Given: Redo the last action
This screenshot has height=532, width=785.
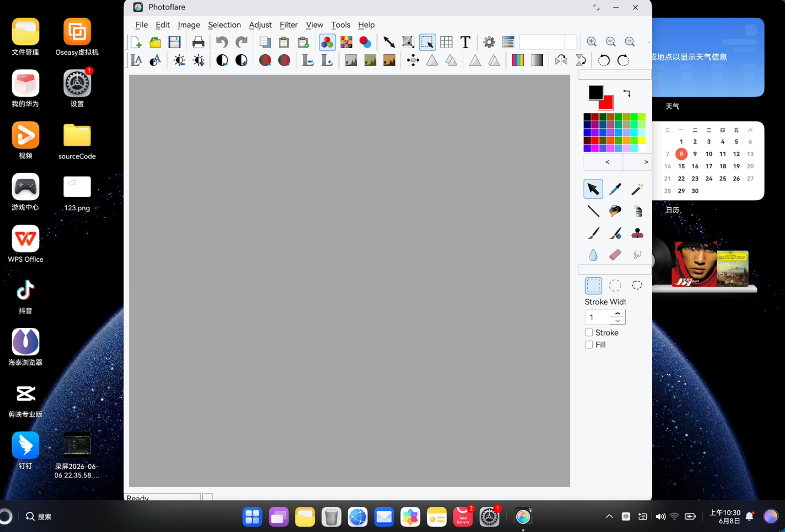Looking at the screenshot, I should [241, 42].
